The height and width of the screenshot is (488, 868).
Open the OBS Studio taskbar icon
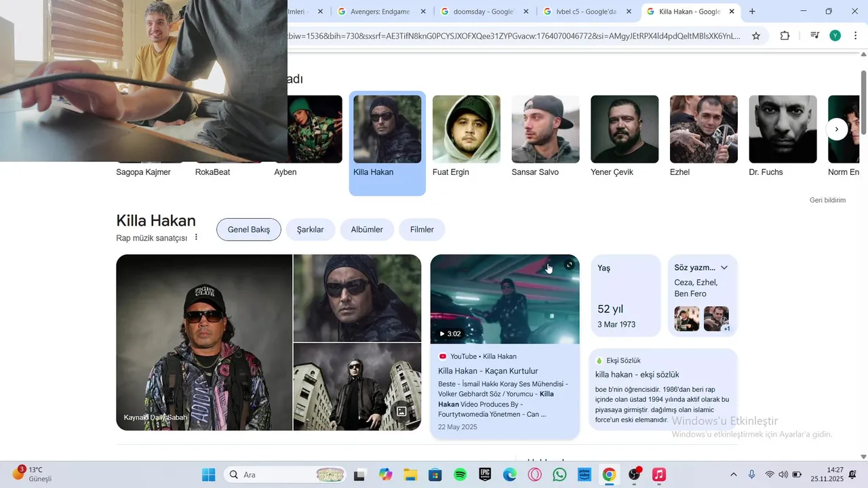click(x=634, y=474)
